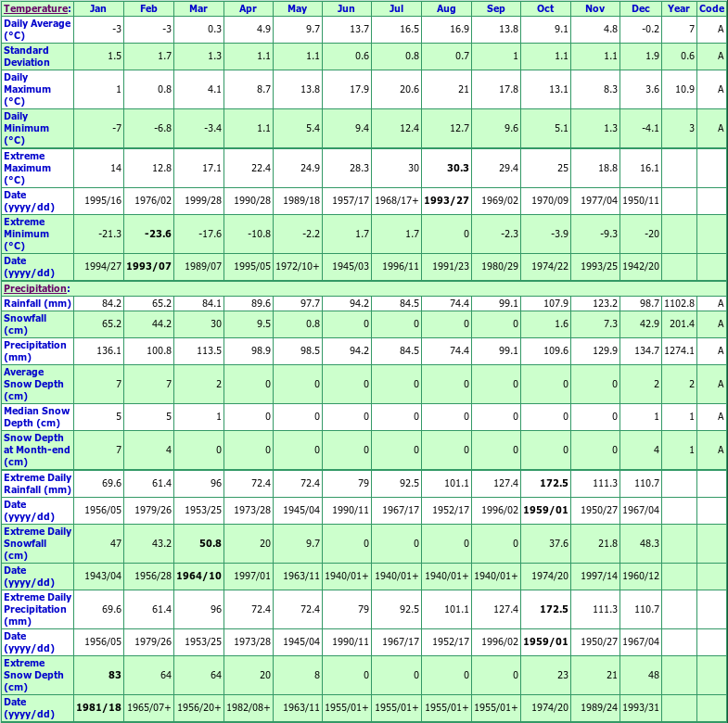The height and width of the screenshot is (723, 728).
Task: Click bold date 1993/27 in Aug
Action: click(446, 200)
